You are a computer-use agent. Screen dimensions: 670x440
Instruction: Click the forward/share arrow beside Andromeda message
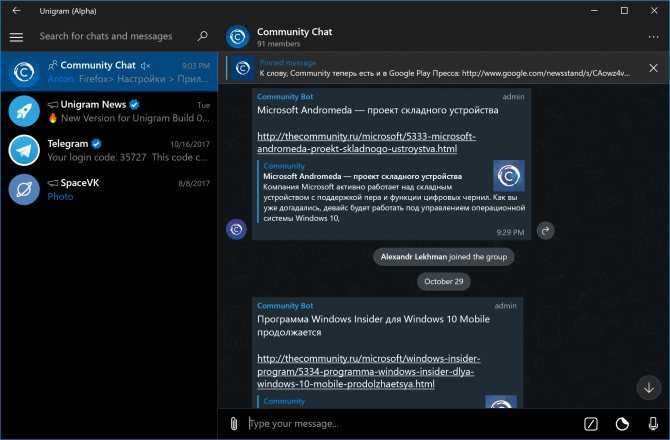click(x=546, y=231)
